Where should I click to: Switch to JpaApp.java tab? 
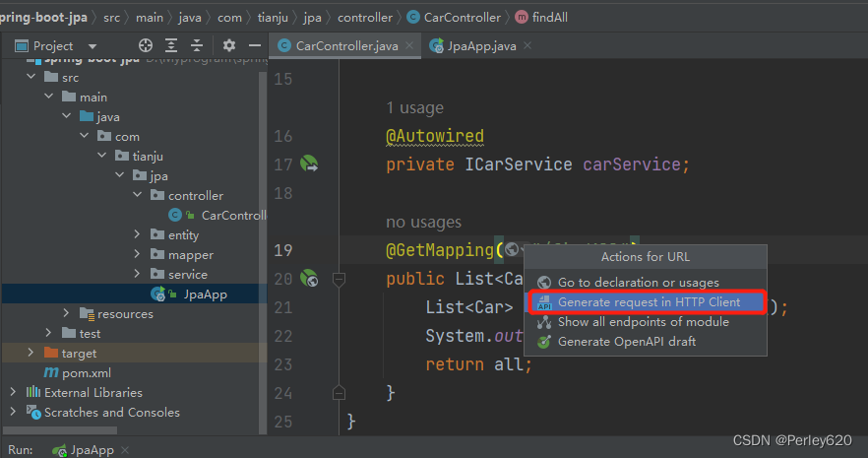(474, 46)
